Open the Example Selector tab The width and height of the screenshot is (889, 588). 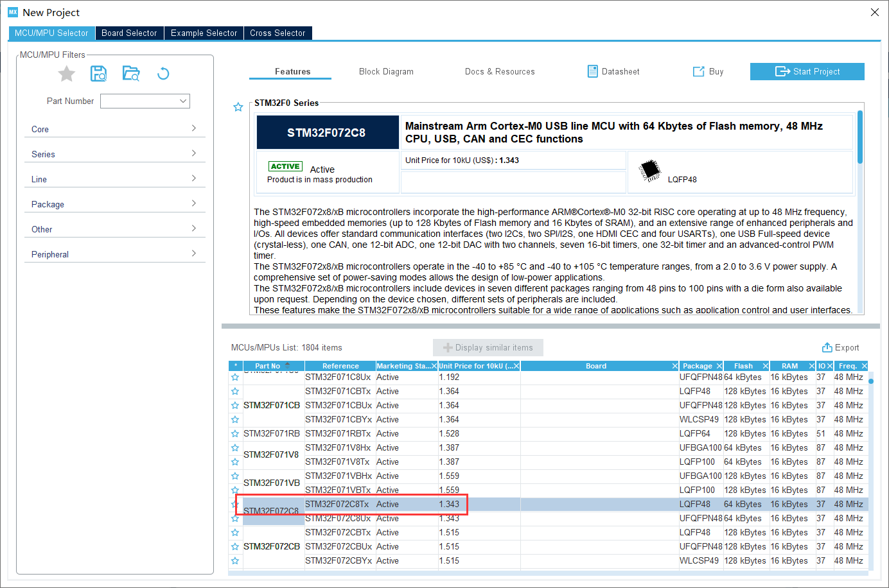(x=204, y=33)
